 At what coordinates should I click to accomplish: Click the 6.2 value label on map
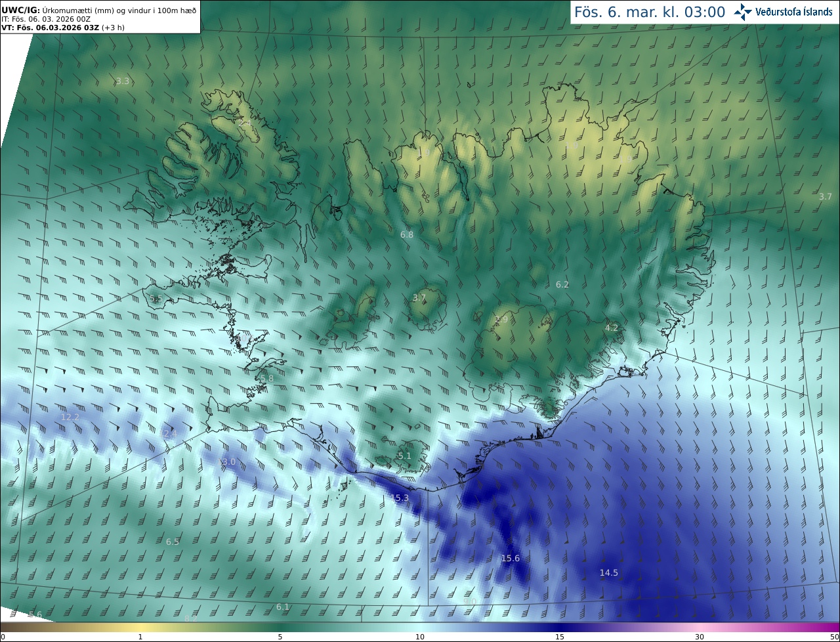coord(562,285)
